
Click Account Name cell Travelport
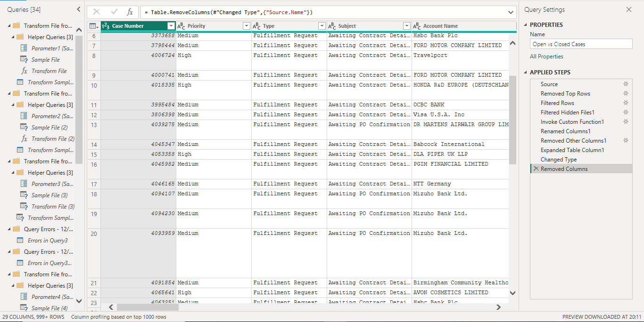460,61
